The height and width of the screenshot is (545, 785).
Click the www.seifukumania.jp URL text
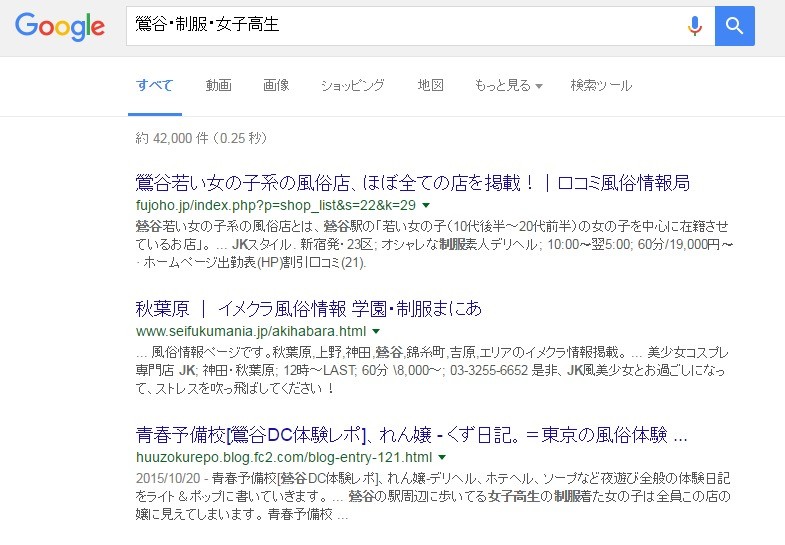point(251,331)
